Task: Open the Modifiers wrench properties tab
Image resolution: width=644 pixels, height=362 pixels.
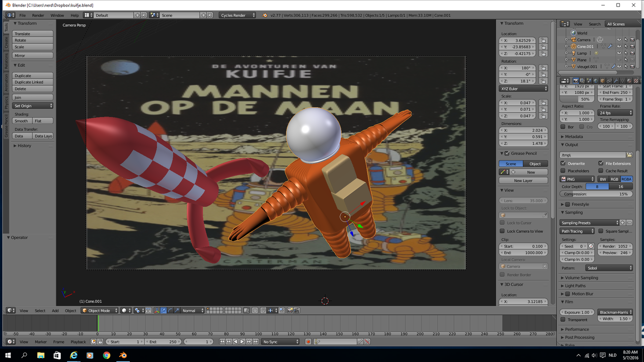Action: coord(616,80)
